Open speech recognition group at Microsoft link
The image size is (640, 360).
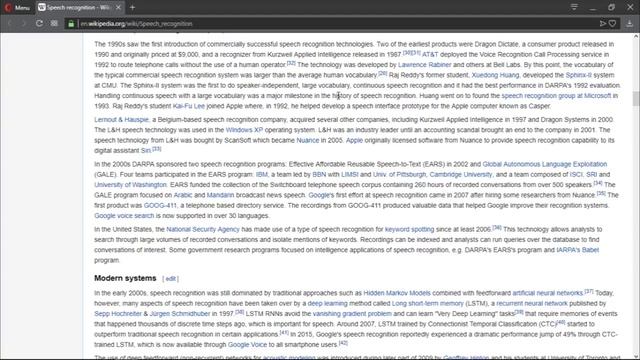point(556,96)
